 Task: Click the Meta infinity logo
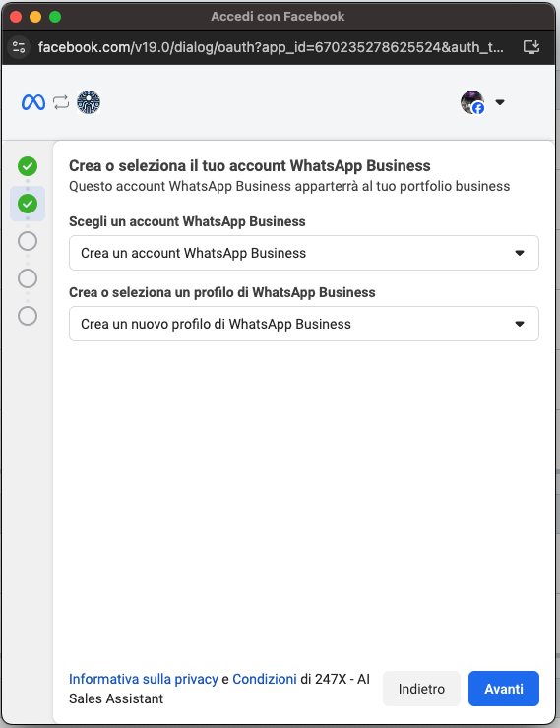[33, 102]
